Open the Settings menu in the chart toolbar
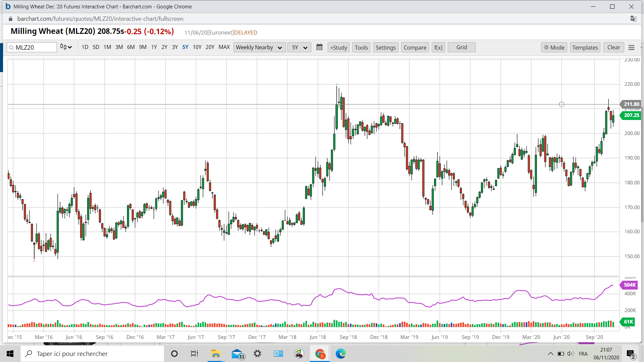This screenshot has width=644, height=362. pos(385,48)
